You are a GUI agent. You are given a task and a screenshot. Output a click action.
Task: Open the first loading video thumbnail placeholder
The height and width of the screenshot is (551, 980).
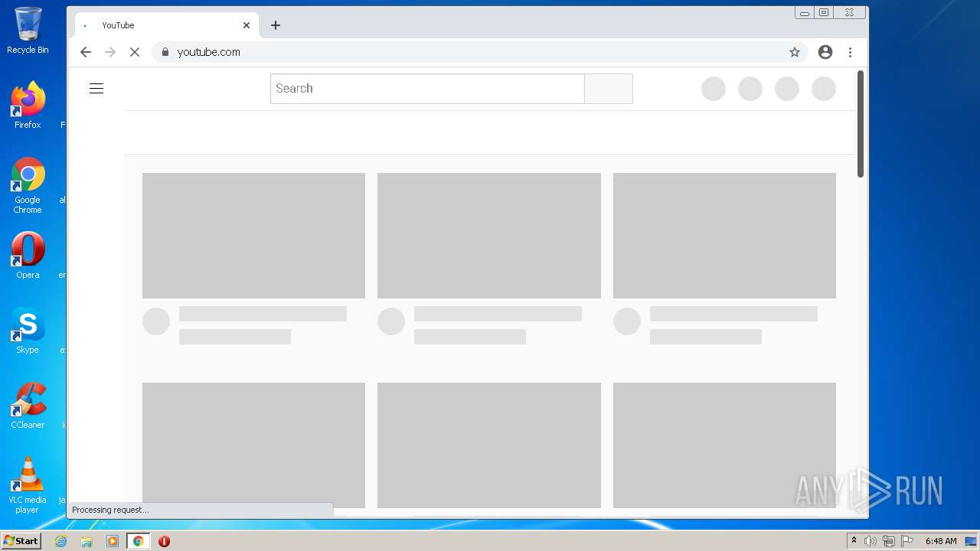(x=253, y=236)
